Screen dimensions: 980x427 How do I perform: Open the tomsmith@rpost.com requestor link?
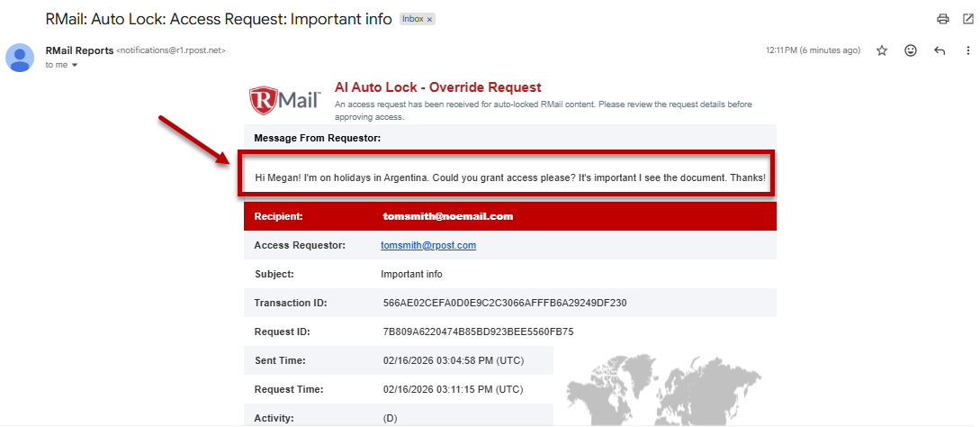(428, 245)
